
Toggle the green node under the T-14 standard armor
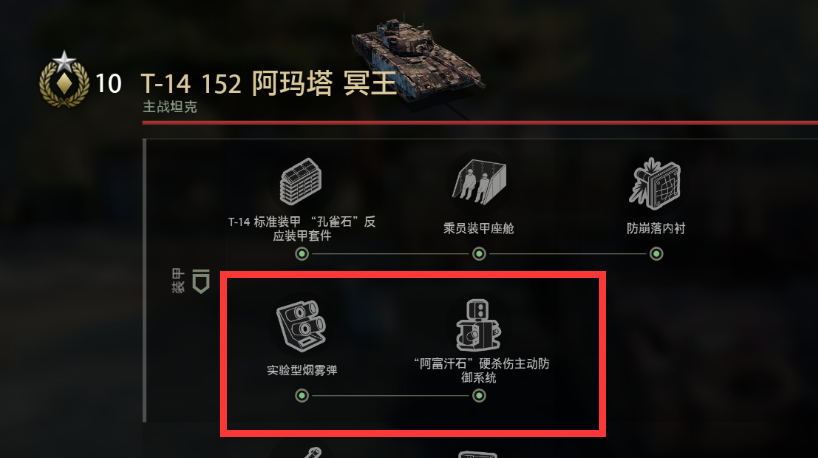click(x=302, y=254)
